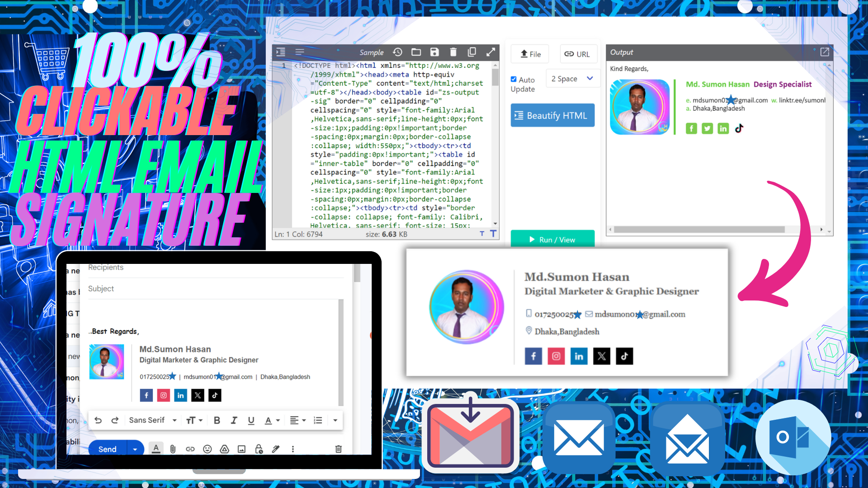Click the X (Twitter) icon in signature
This screenshot has height=488, width=868.
pyautogui.click(x=602, y=356)
